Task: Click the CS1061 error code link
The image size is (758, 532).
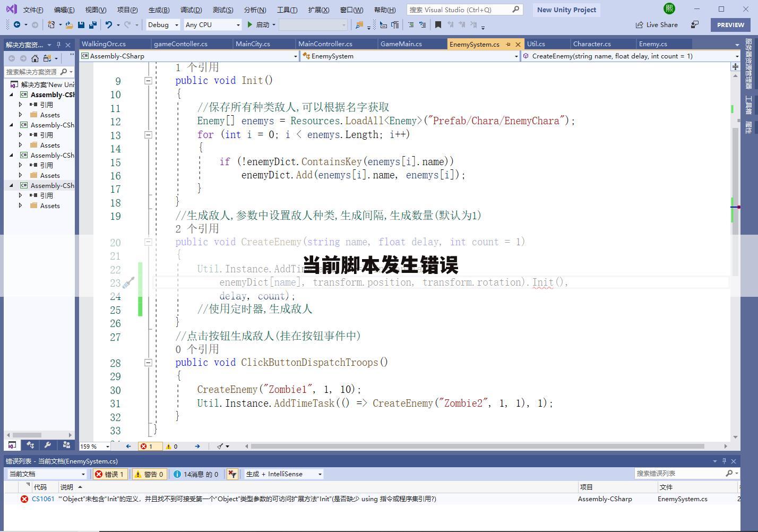Action: click(x=43, y=499)
